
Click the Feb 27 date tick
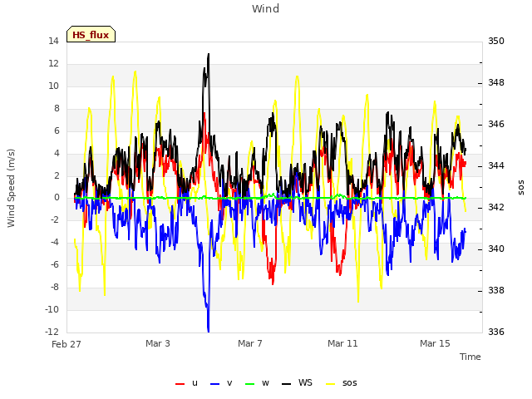66,344
